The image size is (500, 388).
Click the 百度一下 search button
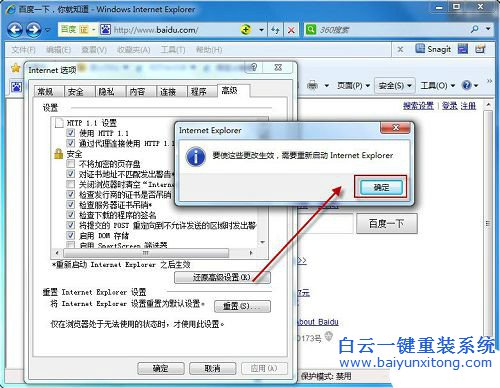pyautogui.click(x=387, y=223)
